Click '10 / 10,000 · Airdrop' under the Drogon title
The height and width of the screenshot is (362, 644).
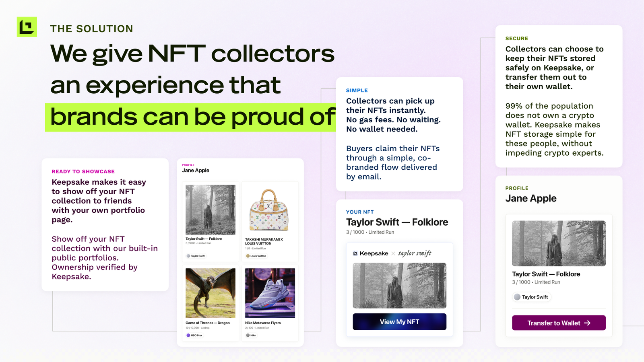click(198, 328)
